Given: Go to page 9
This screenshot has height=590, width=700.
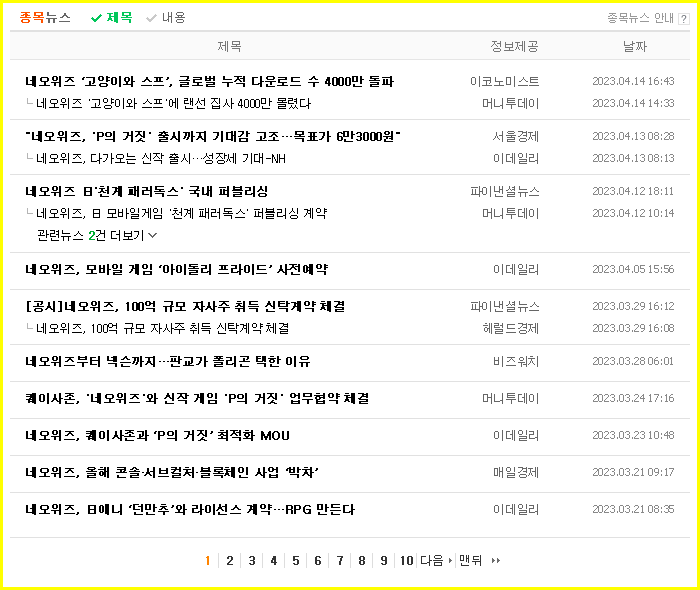Looking at the screenshot, I should pos(383,561).
